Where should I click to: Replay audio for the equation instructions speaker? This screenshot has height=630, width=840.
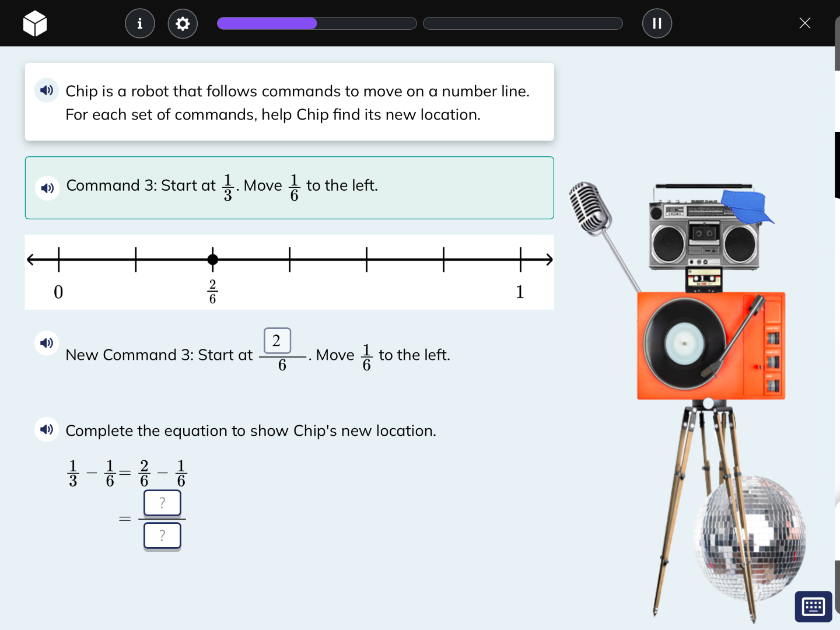click(47, 429)
